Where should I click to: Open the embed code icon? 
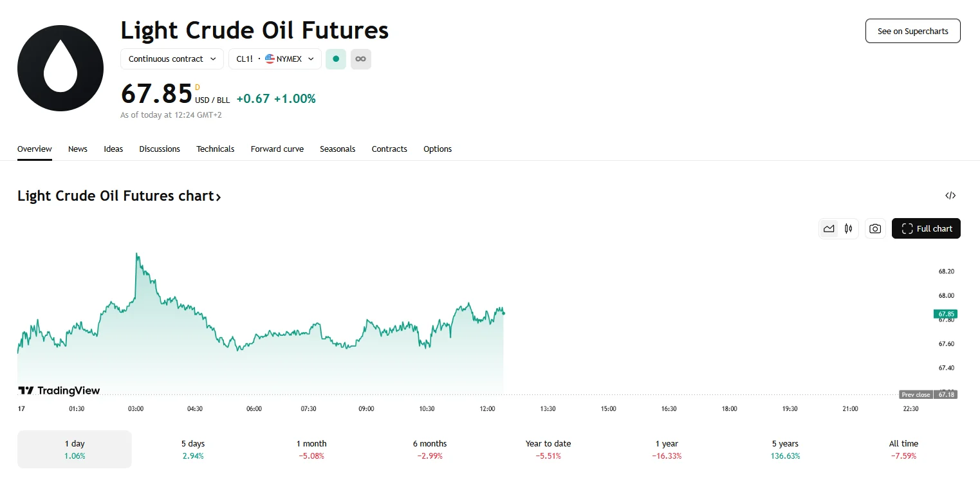pos(950,196)
